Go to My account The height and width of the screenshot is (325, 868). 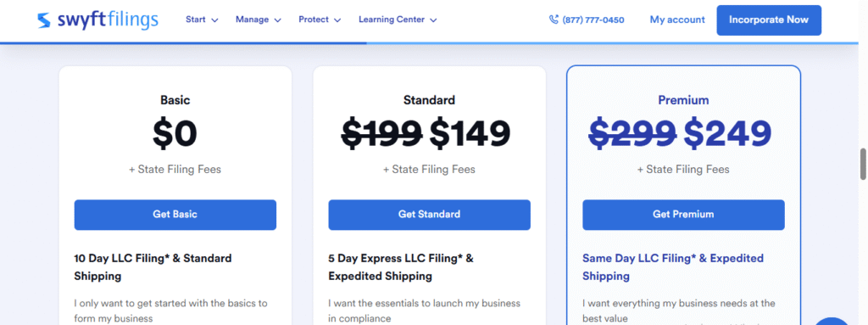[677, 20]
